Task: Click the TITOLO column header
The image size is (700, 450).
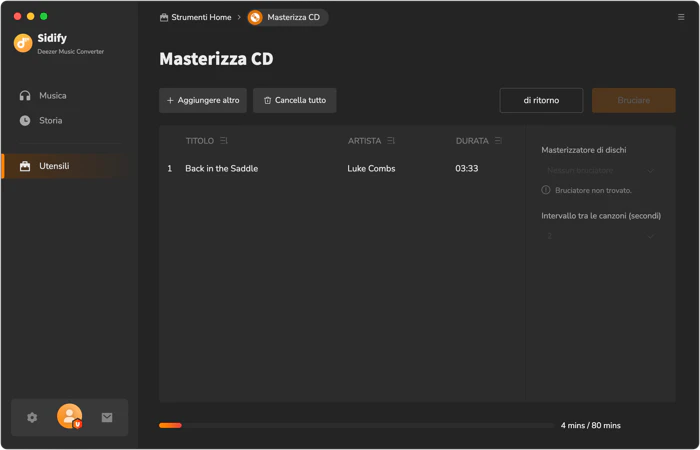Action: [x=200, y=141]
